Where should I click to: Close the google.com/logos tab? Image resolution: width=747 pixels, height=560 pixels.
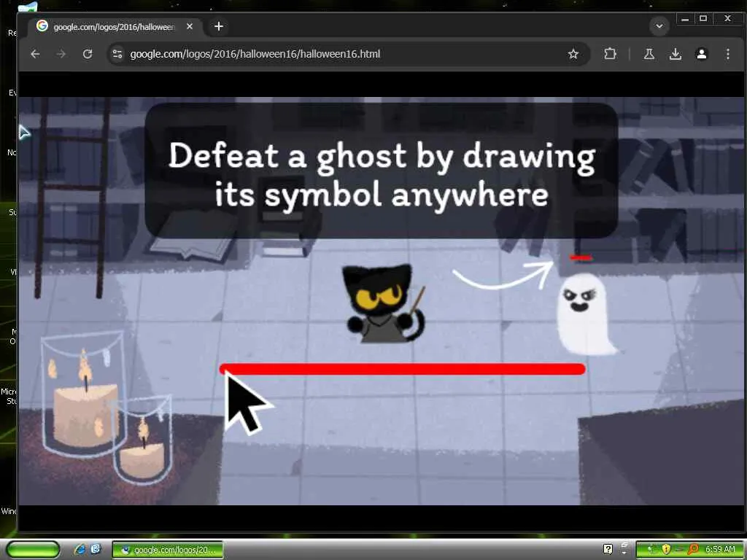[190, 27]
